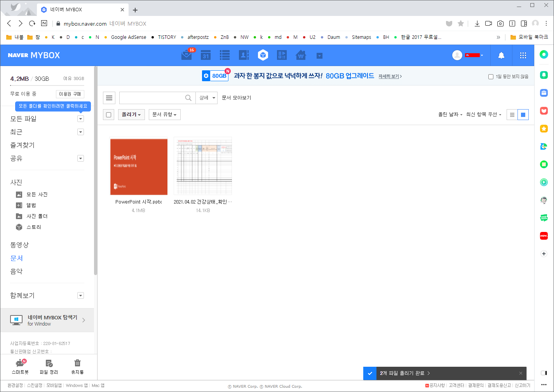Toggle the select-all files checkbox
Viewport: 554px width, 392px height.
pyautogui.click(x=109, y=115)
